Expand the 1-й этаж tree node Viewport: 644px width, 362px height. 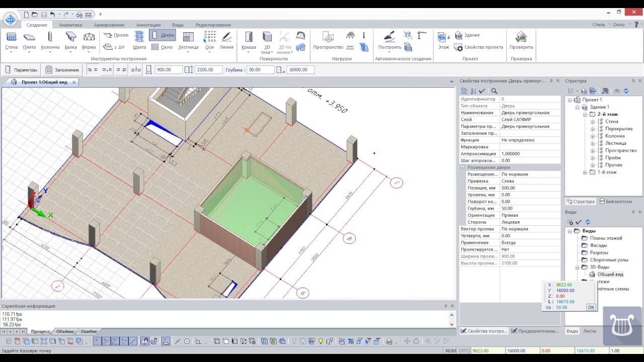pos(585,172)
